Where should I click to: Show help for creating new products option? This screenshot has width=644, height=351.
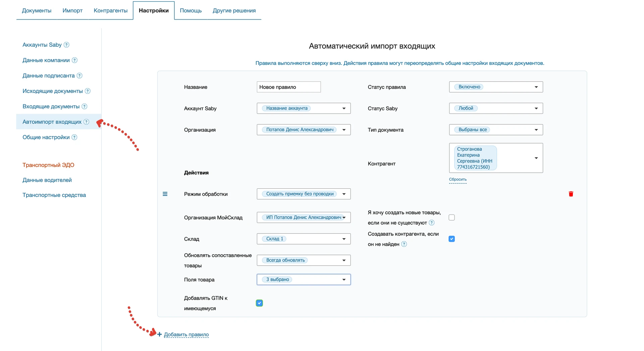pos(432,223)
